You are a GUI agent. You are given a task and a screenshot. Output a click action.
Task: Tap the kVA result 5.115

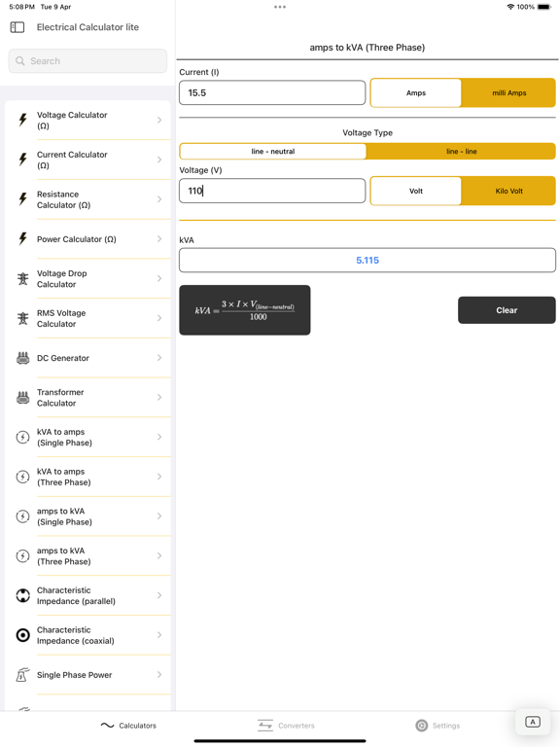point(367,260)
